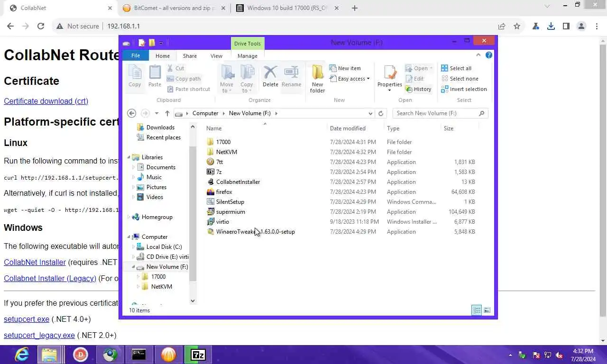Open the File menu tab
Screen dimensions: 607x364
coord(136,55)
